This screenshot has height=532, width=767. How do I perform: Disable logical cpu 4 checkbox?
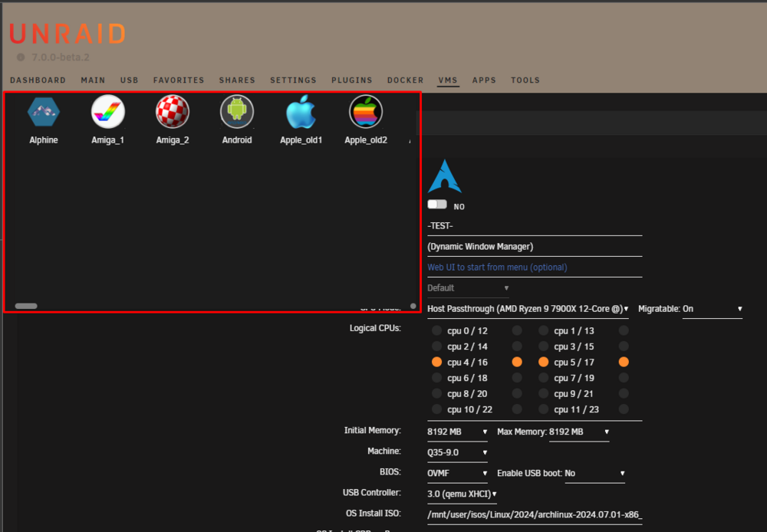click(x=437, y=362)
